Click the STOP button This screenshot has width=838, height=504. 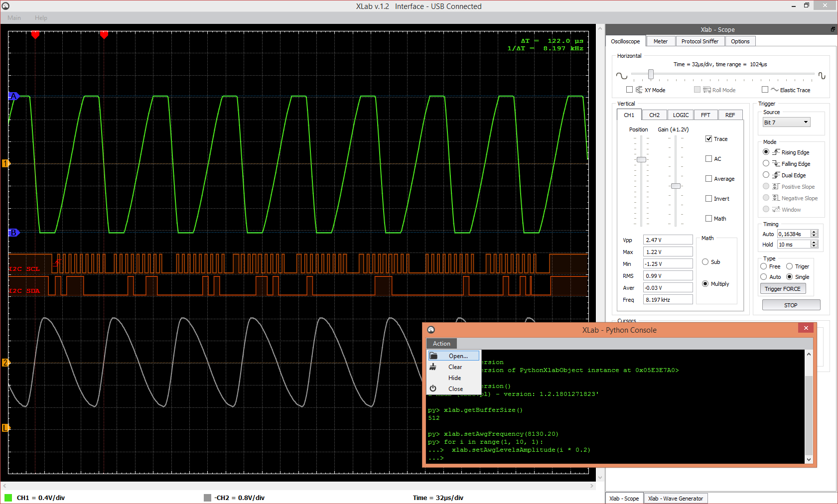(791, 305)
